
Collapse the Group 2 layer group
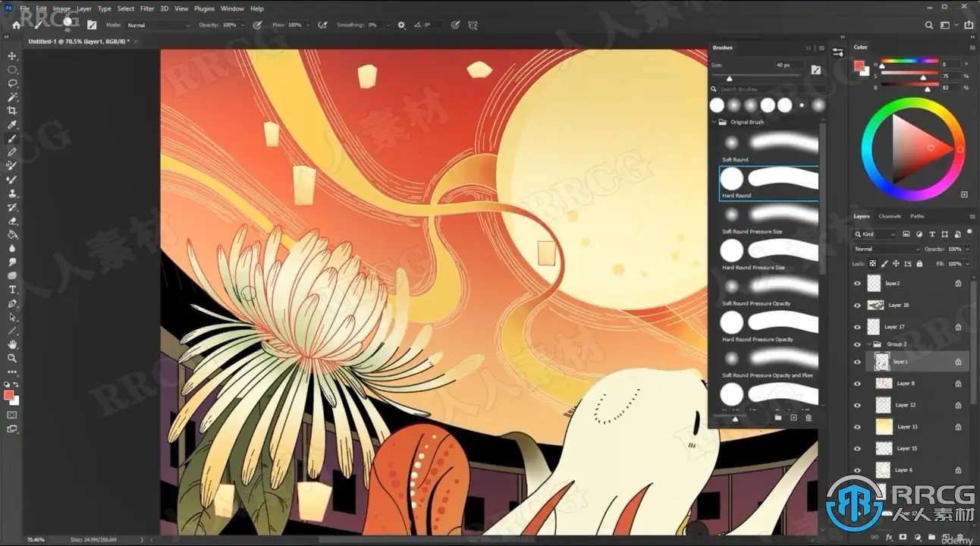(869, 344)
